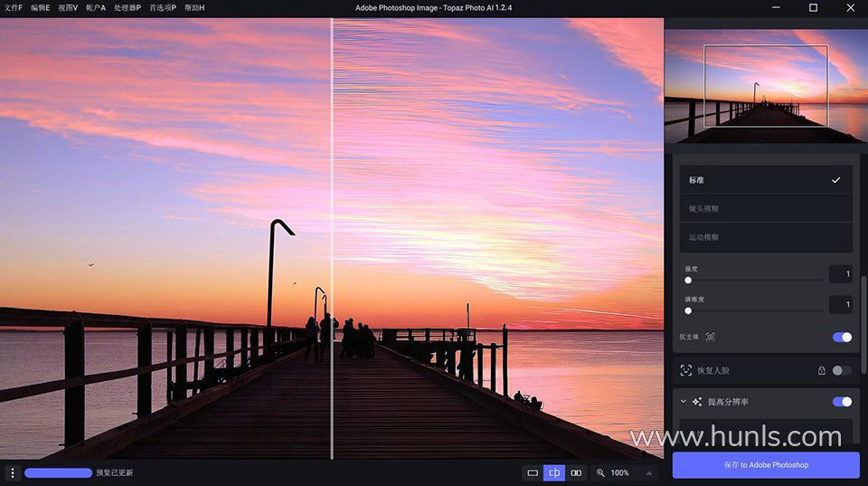The width and height of the screenshot is (868, 486).
Task: Click the 预览已更新 status text
Action: (x=115, y=472)
